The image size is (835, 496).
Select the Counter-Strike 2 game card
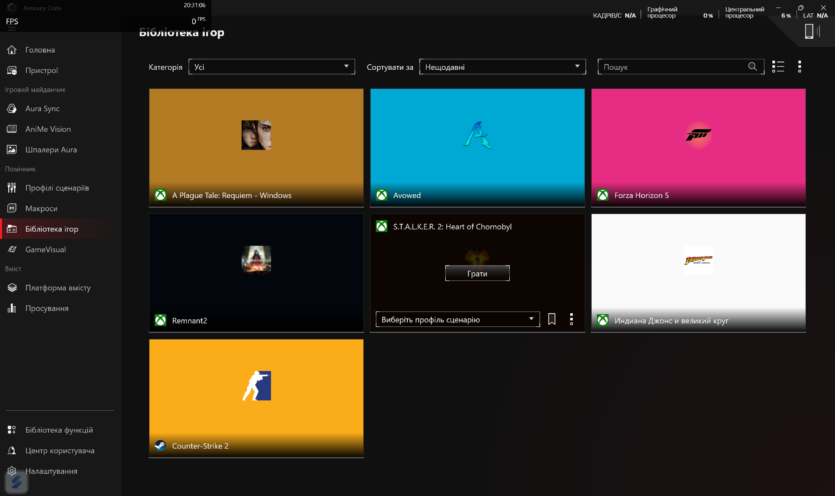coord(256,398)
